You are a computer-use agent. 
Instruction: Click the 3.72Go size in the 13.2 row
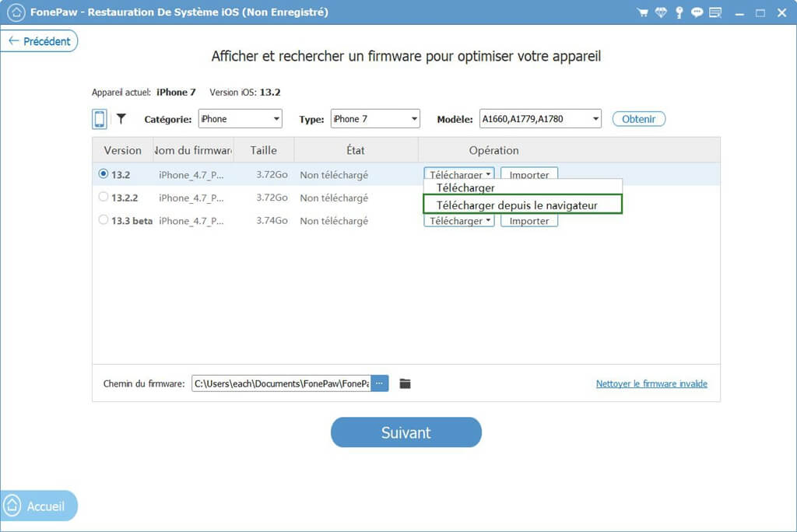click(x=272, y=174)
